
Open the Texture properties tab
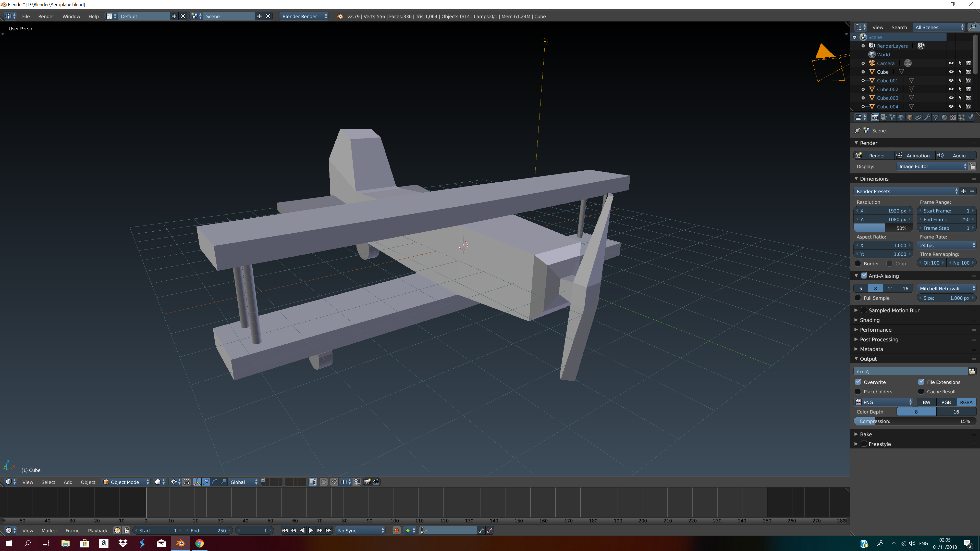(953, 118)
